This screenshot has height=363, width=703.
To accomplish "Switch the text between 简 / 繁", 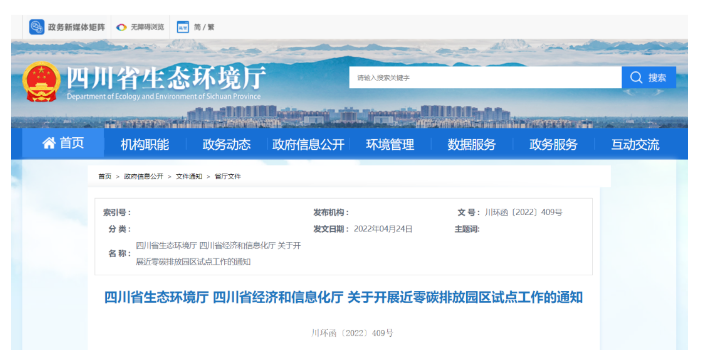I will pyautogui.click(x=204, y=27).
